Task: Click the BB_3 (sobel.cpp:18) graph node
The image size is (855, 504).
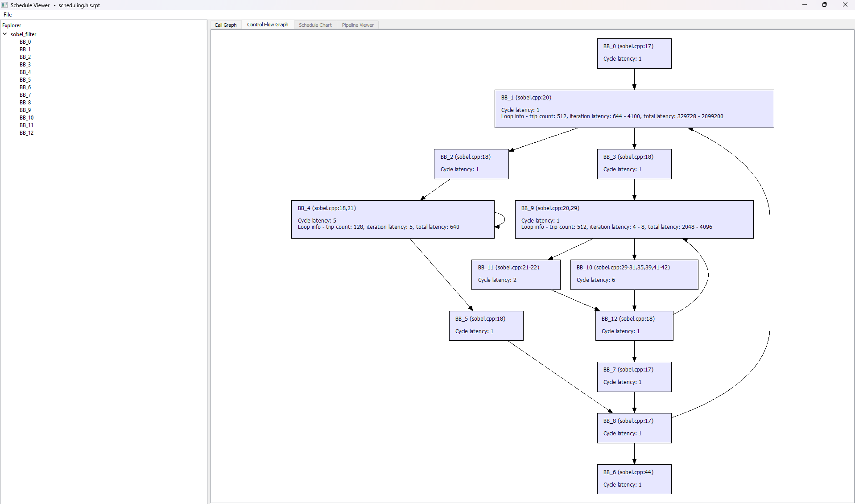Action: [x=634, y=164]
